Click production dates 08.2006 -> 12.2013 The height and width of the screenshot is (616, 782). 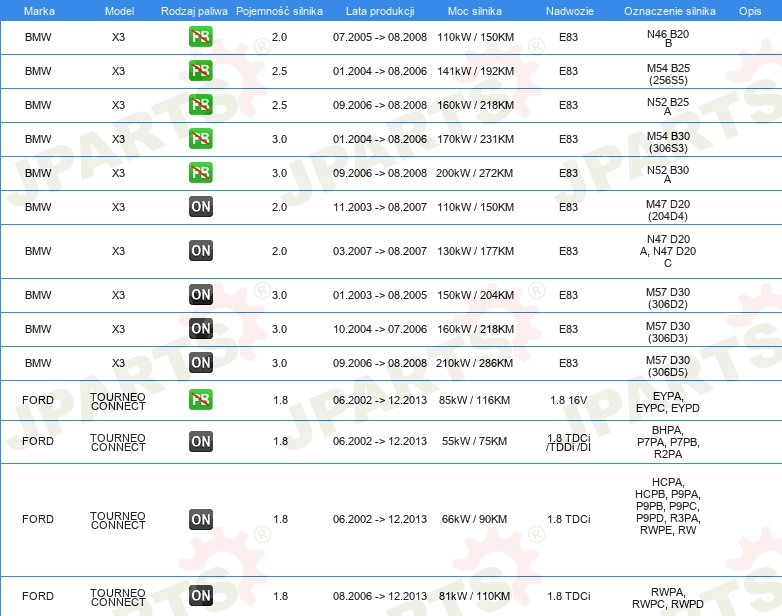pos(380,596)
